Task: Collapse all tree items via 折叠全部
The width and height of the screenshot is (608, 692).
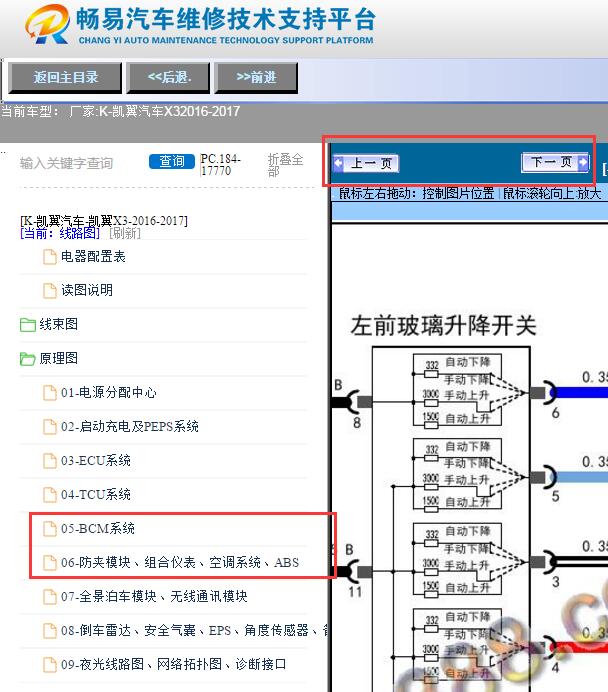Action: click(285, 165)
